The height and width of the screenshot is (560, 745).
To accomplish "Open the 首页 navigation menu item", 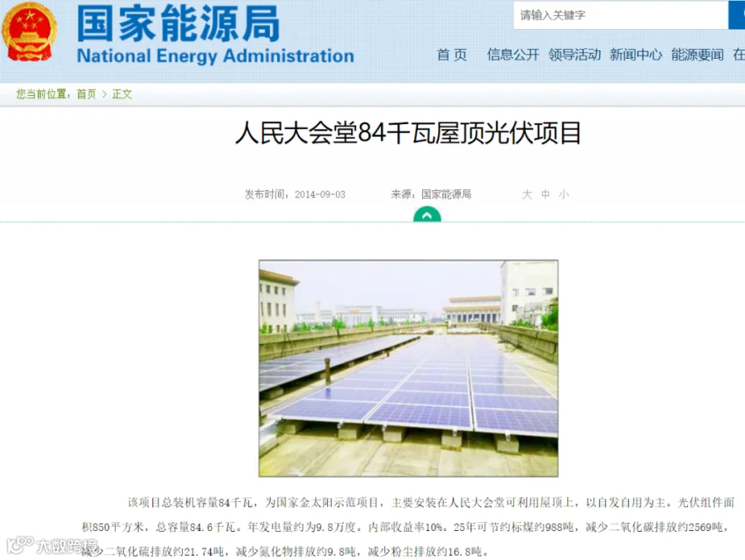I will (452, 55).
